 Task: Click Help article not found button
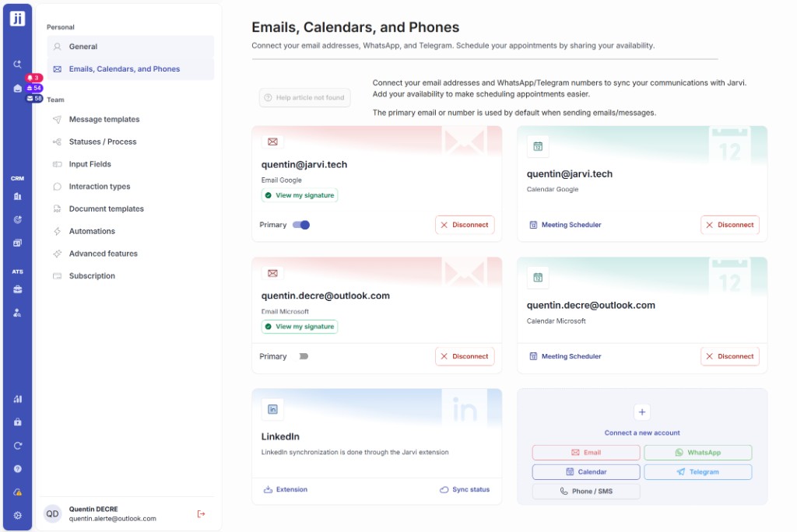304,97
